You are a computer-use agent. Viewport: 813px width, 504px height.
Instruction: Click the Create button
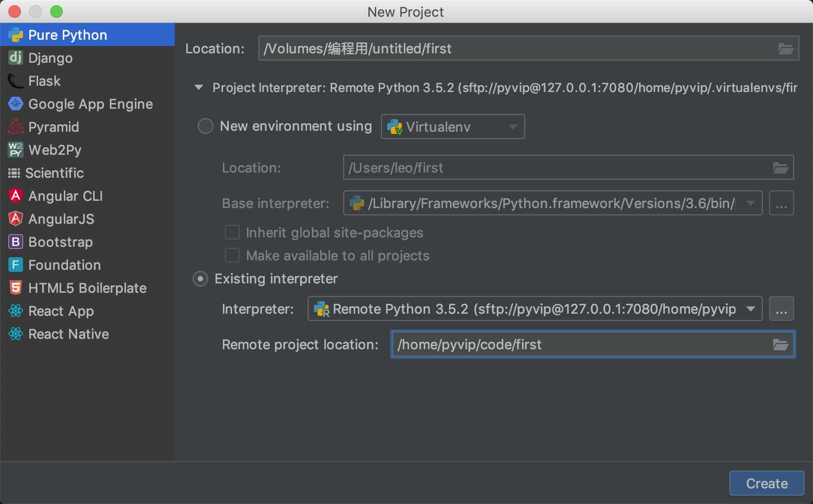coord(767,484)
